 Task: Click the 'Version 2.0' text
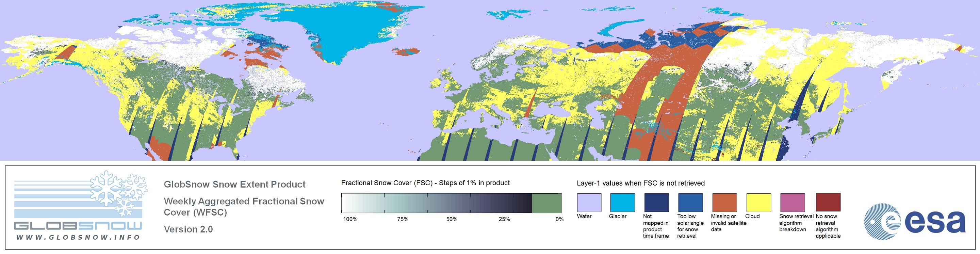188,229
